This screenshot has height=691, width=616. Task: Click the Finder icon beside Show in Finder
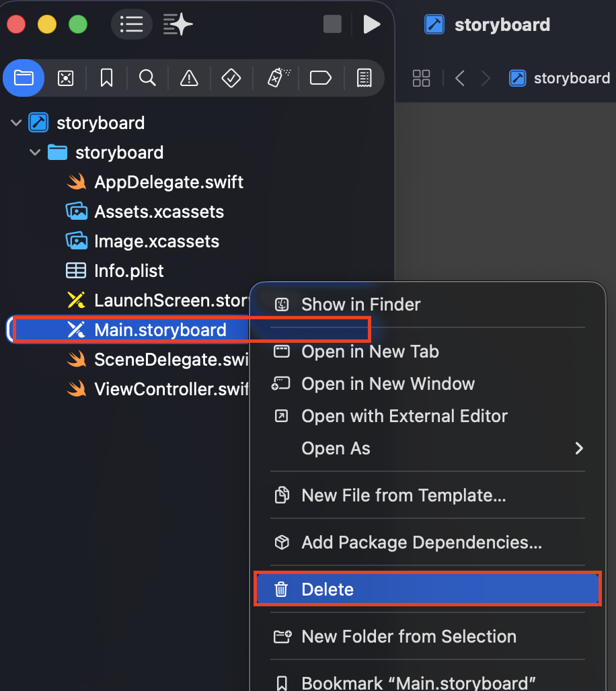click(x=281, y=304)
